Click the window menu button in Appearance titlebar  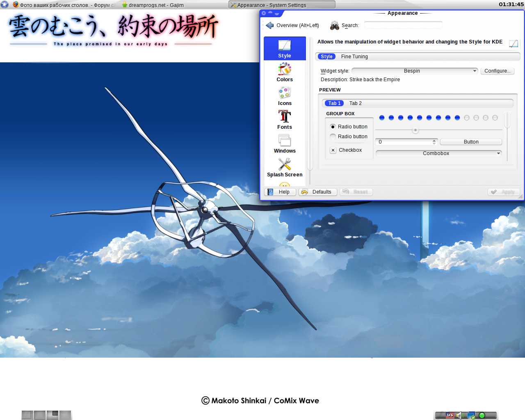coord(264,13)
